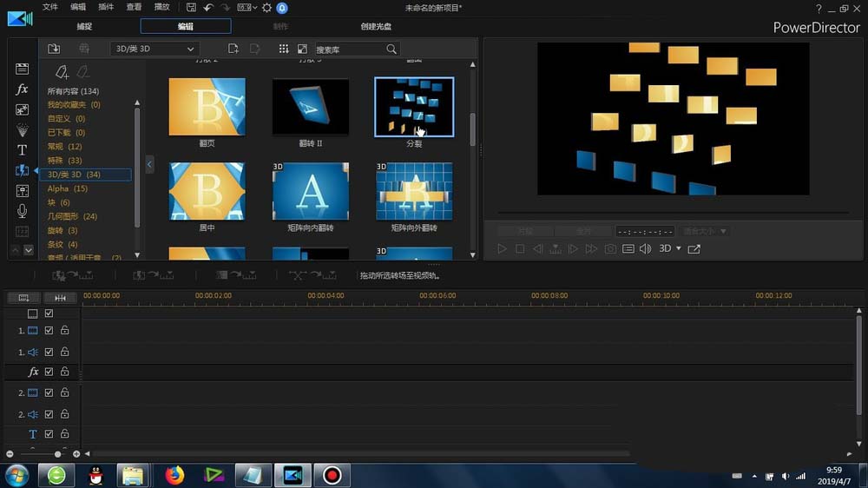
Task: Select the 几何图形 (24) tag
Action: [72, 216]
